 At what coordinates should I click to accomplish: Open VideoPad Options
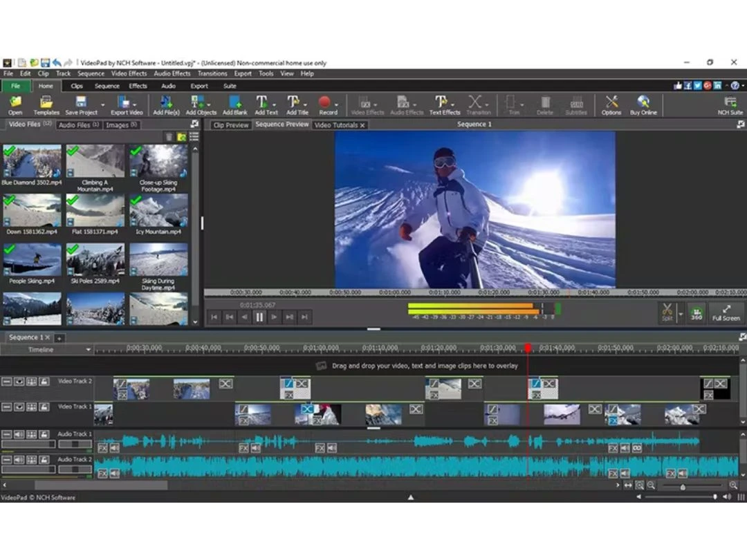click(611, 104)
